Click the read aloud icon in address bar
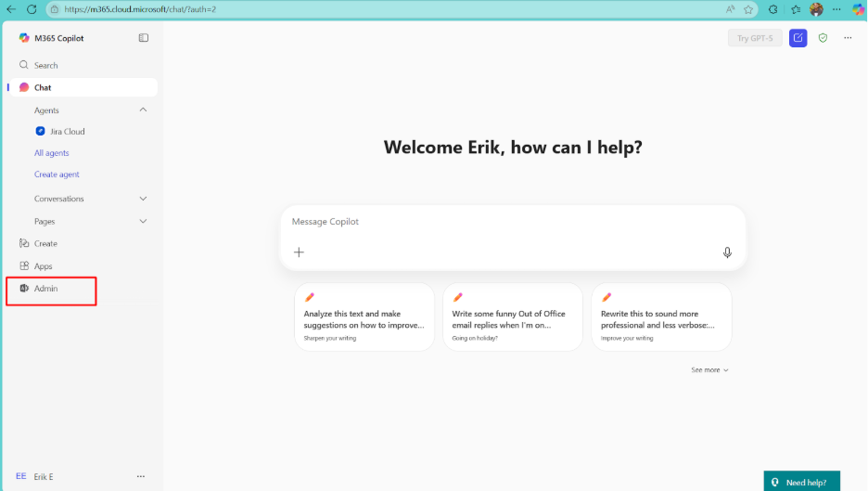The image size is (868, 491). coord(730,9)
